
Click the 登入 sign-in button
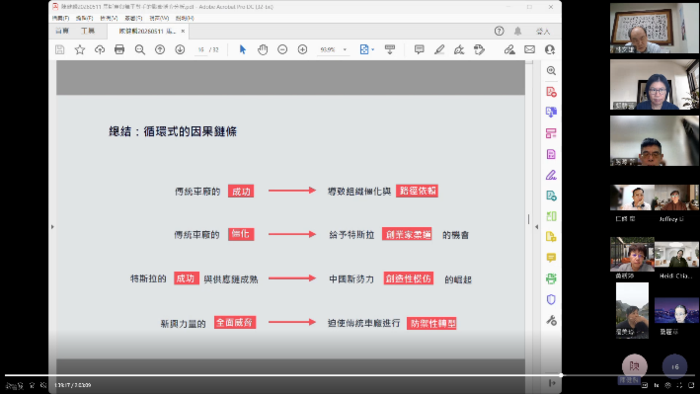543,31
